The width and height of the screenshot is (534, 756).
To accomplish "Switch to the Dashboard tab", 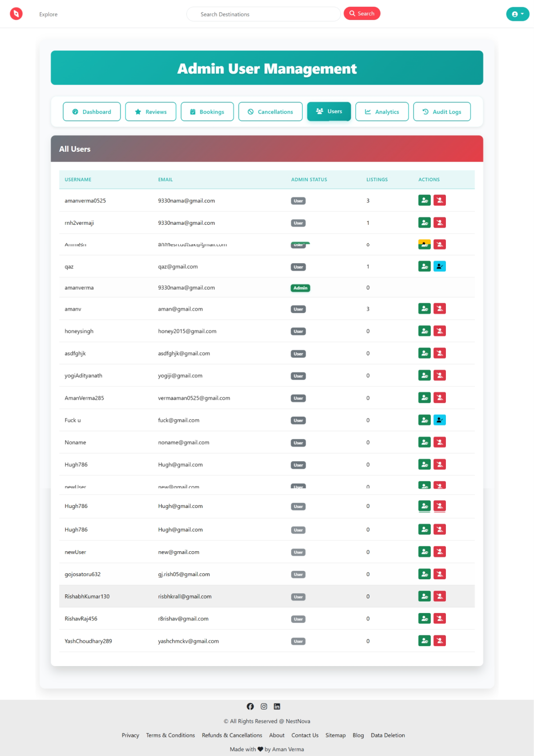I will 92,112.
